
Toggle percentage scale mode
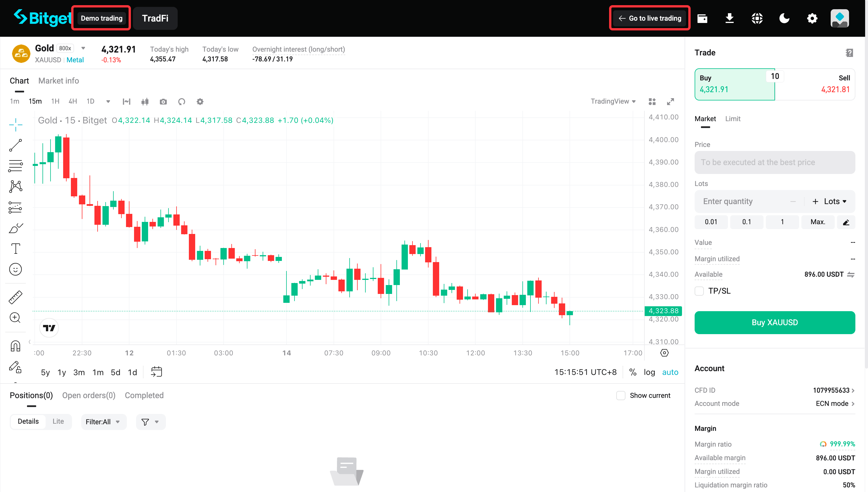(633, 372)
